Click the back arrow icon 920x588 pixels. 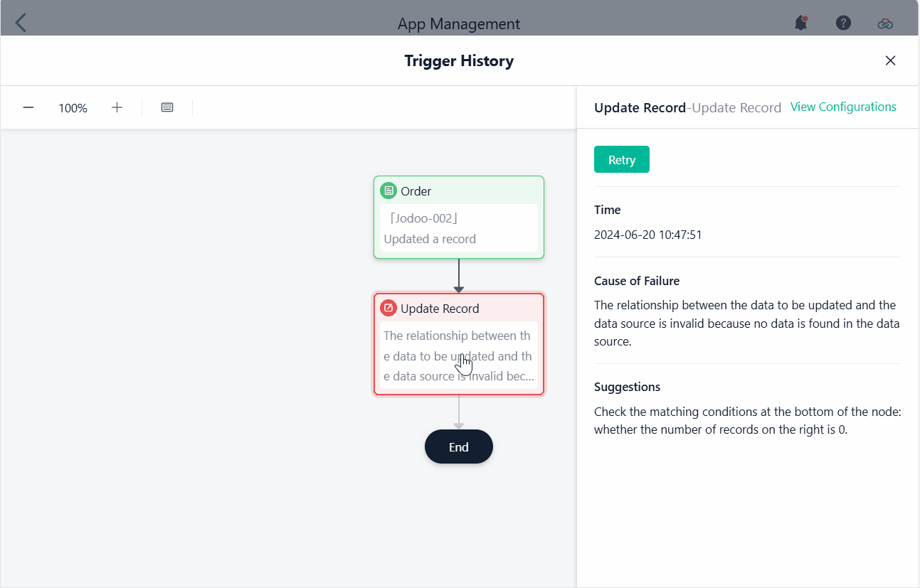(x=21, y=23)
